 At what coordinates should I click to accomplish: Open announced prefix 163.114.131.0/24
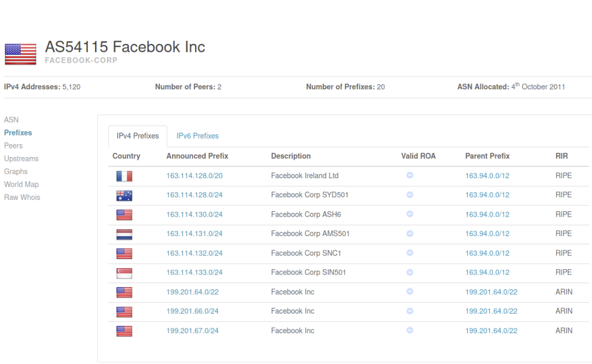pyautogui.click(x=195, y=234)
